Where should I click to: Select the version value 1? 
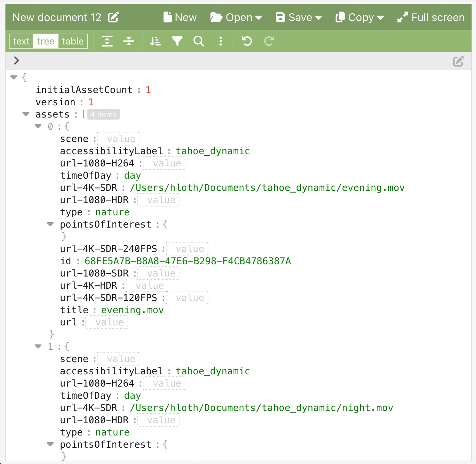click(x=91, y=102)
